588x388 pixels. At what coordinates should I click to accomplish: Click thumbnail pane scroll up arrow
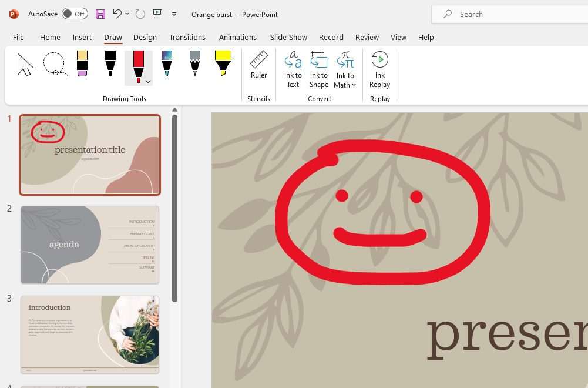pos(174,110)
